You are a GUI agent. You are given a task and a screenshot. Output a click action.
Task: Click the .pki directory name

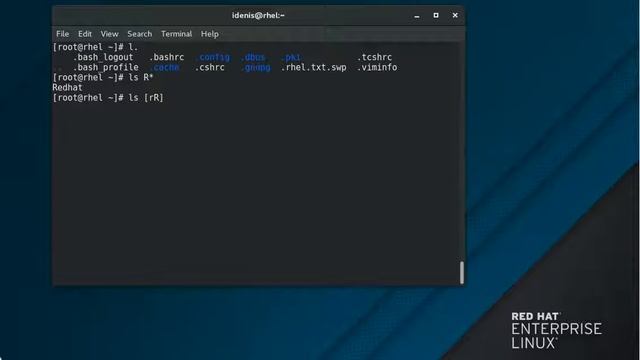coord(291,57)
